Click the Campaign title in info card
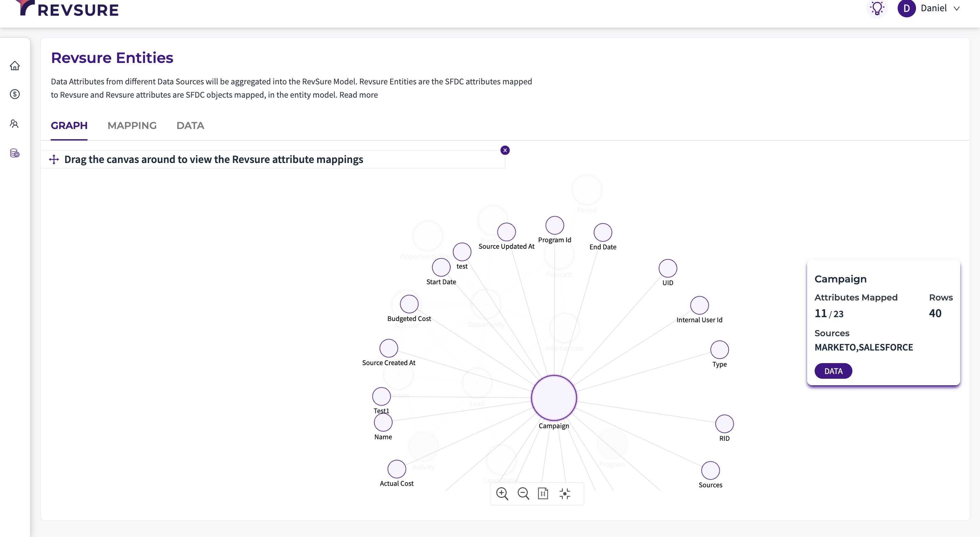Viewport: 980px width, 537px height. click(840, 279)
